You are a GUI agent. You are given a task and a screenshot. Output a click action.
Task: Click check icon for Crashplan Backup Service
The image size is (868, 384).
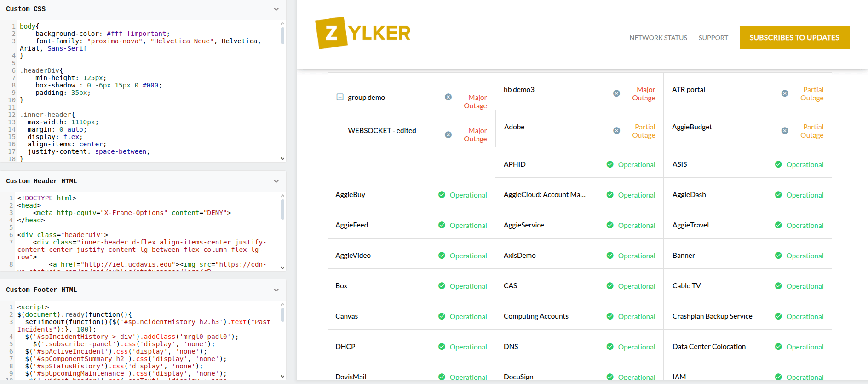778,316
